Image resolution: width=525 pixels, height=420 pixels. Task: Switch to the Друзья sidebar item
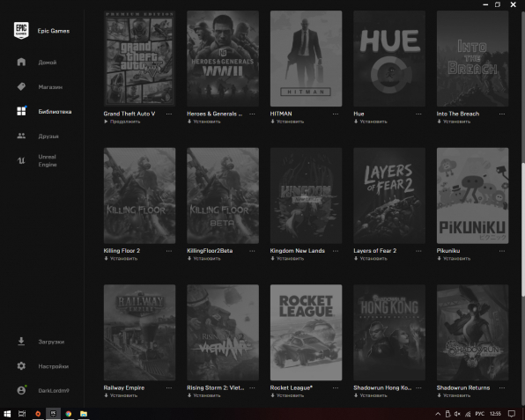48,136
